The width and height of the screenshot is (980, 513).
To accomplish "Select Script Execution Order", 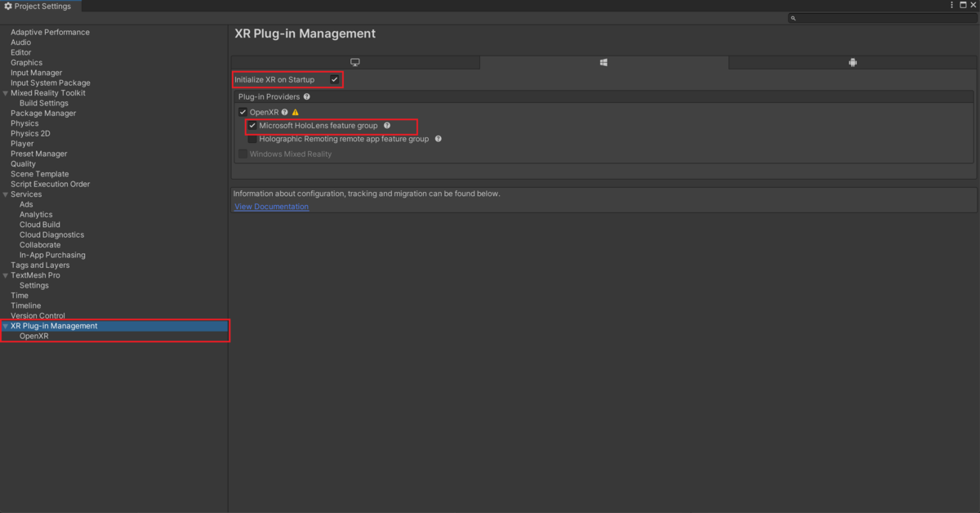I will pos(50,184).
